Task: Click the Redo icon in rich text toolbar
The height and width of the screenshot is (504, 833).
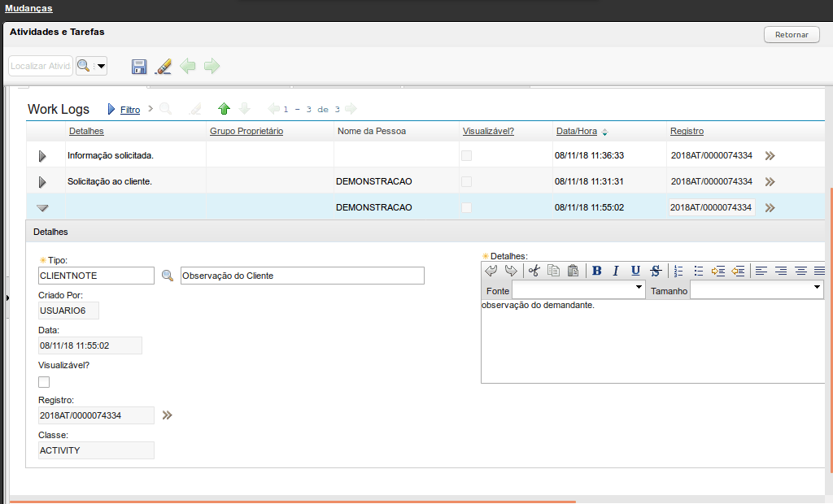Action: pyautogui.click(x=511, y=271)
